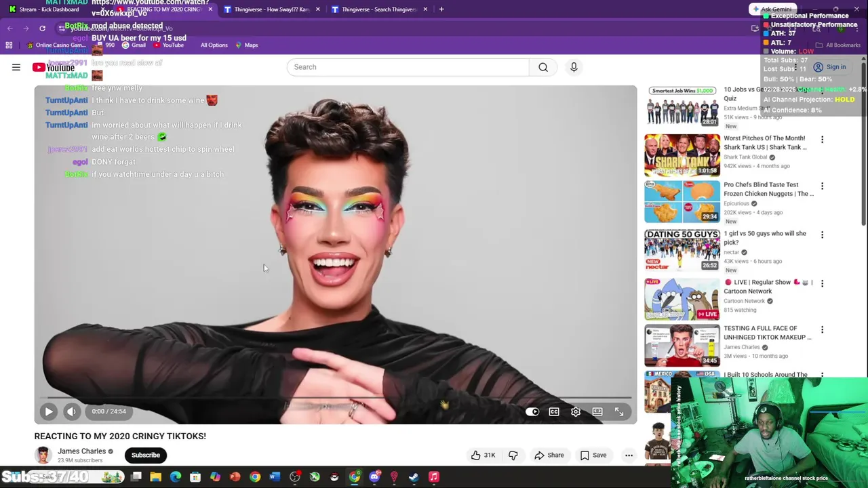Mute the video with the volume icon
This screenshot has width=868, height=488.
coord(71,411)
